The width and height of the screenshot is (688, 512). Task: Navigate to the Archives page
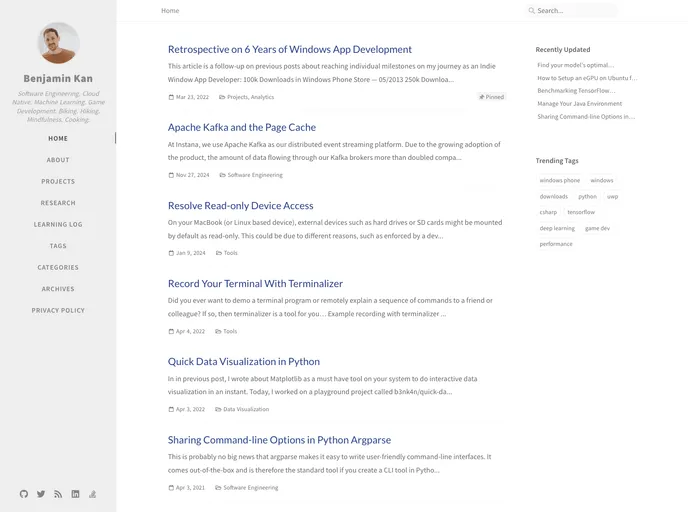point(58,289)
